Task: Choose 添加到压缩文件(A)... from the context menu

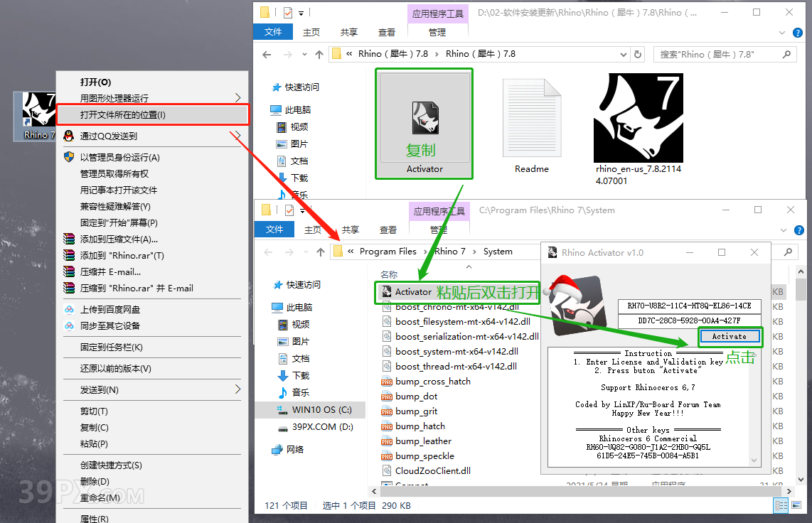Action: click(152, 239)
